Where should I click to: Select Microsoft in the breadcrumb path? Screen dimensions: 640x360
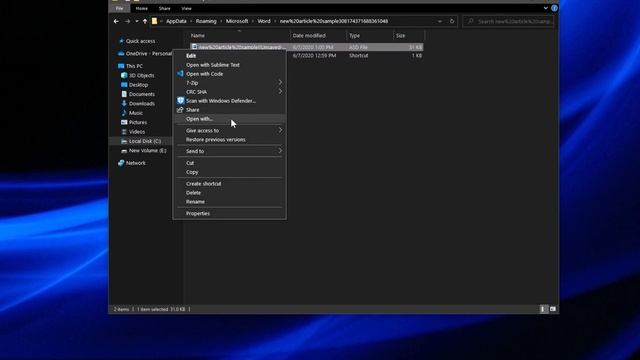click(x=237, y=21)
